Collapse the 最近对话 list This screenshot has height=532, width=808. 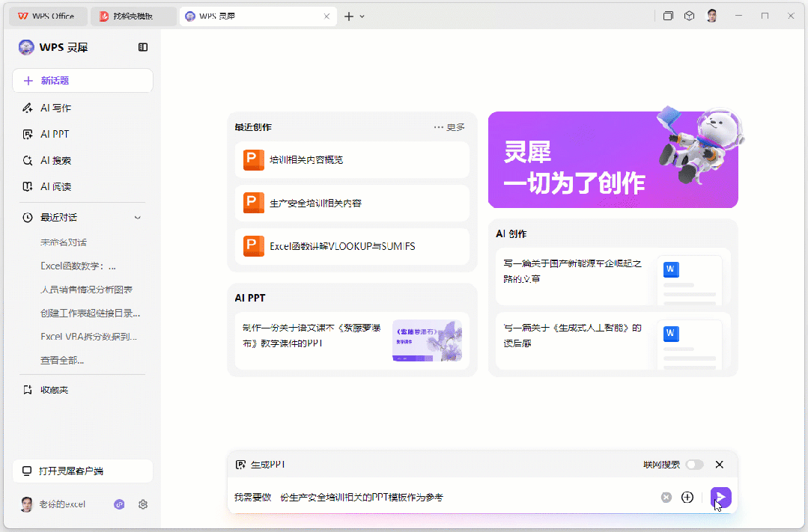(137, 217)
